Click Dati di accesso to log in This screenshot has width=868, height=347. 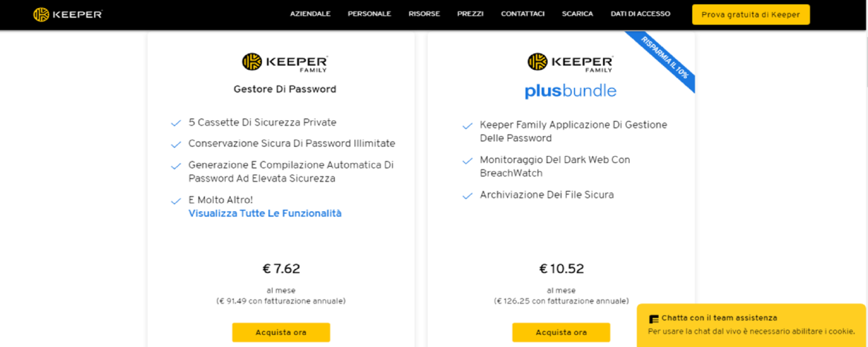(640, 14)
